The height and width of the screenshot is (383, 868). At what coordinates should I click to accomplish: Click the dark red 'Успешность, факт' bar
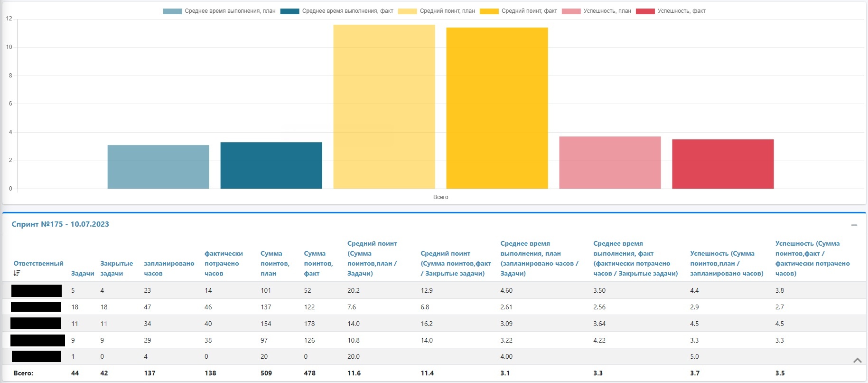pyautogui.click(x=722, y=164)
